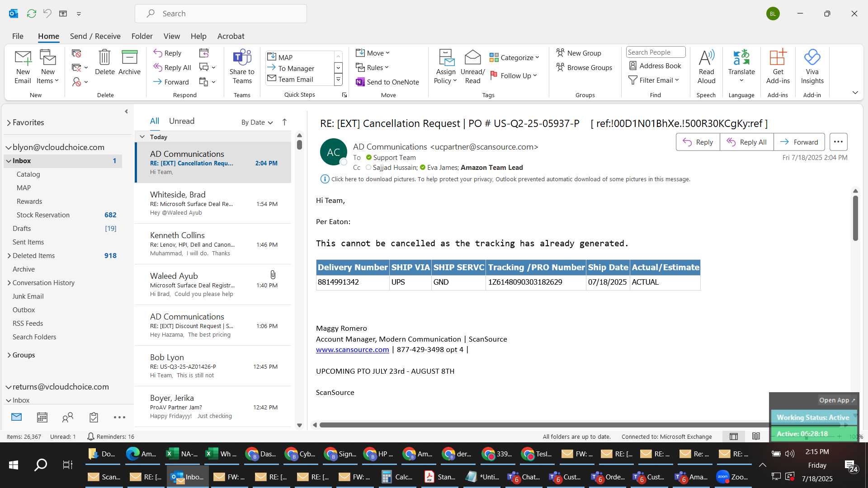Screen dimensions: 868x488
Task: Click Reply button in reading pane
Action: pos(698,142)
